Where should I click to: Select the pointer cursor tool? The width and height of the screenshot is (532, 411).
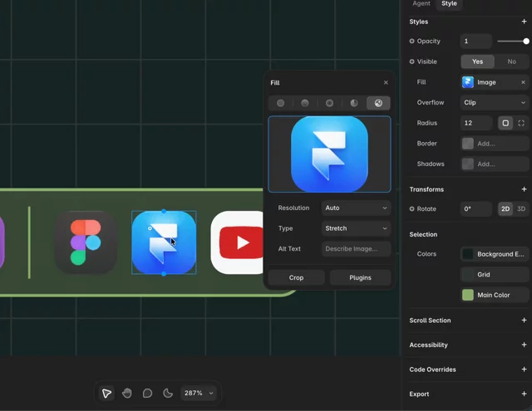[x=106, y=393]
